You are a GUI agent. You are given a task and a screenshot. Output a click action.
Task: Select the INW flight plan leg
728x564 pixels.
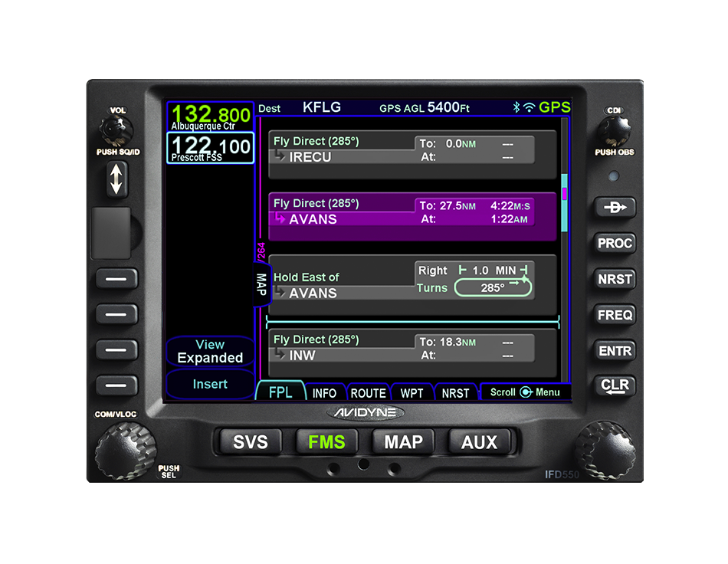412,352
